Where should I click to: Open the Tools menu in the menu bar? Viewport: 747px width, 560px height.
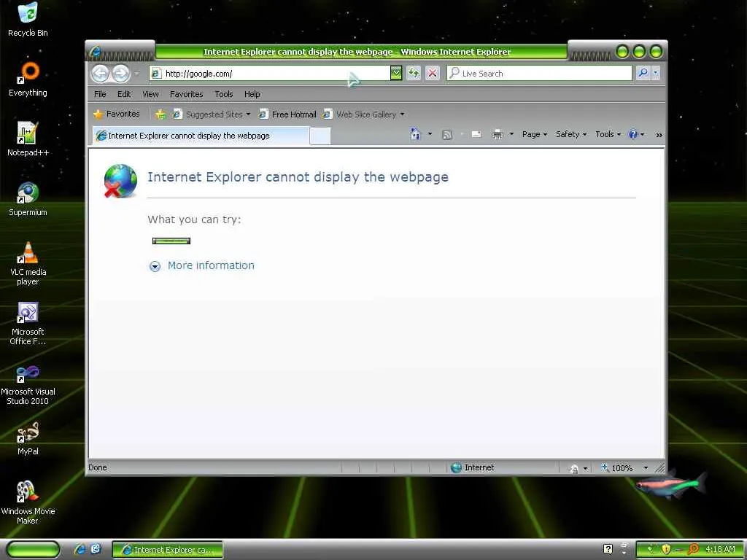click(223, 94)
